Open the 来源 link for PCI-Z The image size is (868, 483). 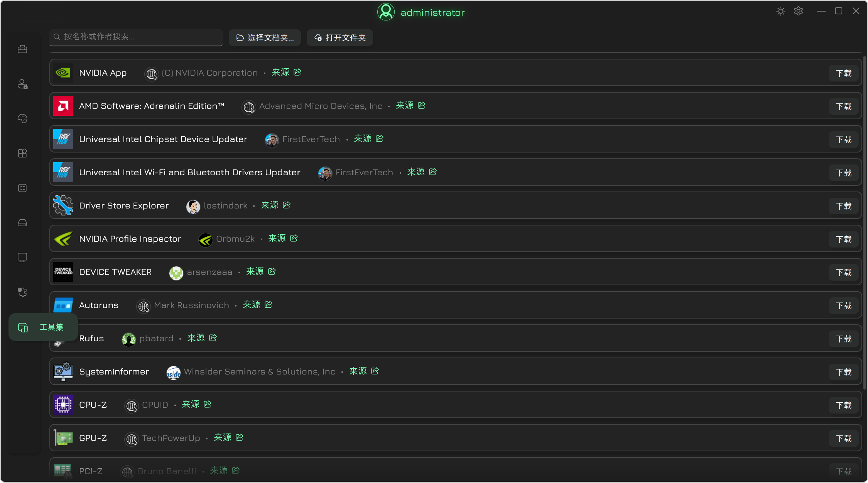click(x=225, y=471)
